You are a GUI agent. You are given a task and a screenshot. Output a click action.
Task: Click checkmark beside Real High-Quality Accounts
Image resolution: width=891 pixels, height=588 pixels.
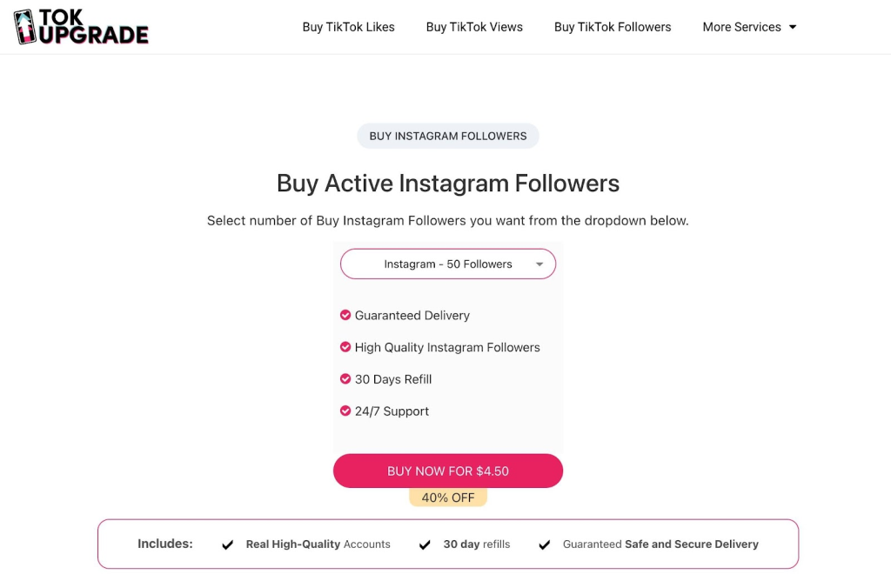coord(228,545)
